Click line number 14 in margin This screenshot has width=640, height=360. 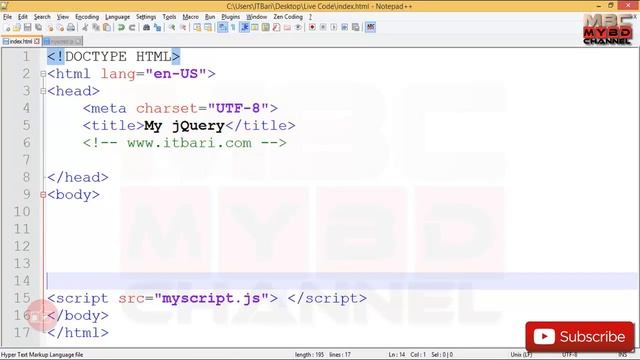tap(22, 281)
